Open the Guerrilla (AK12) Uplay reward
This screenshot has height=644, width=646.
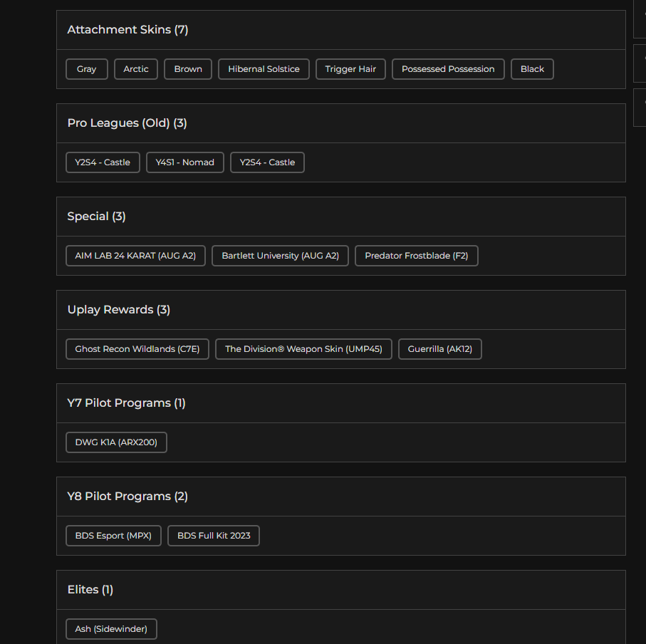440,349
